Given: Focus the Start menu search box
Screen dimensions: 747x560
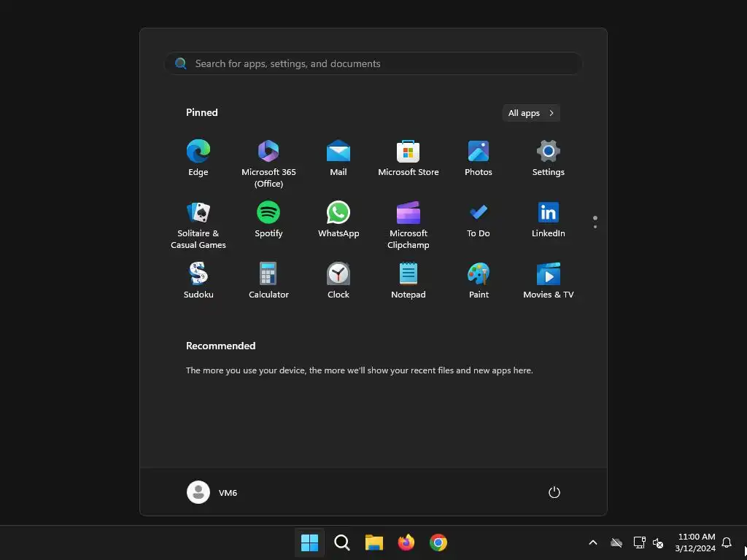Looking at the screenshot, I should (373, 64).
